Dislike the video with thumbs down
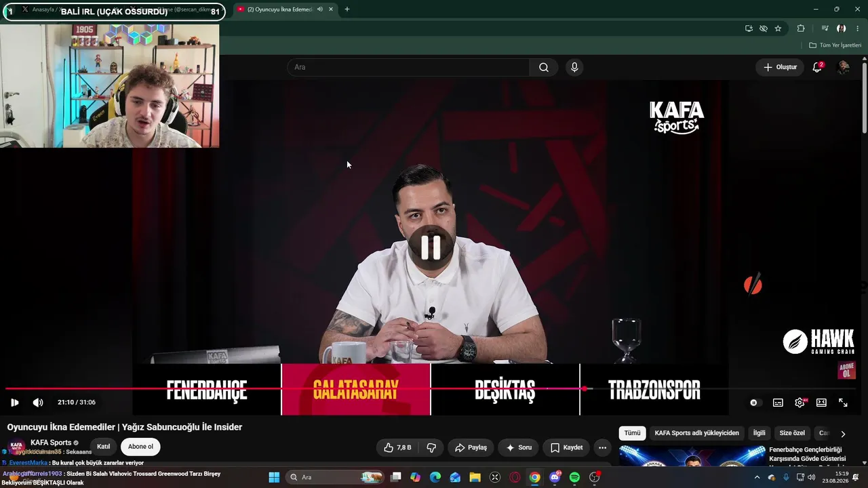 pos(431,447)
